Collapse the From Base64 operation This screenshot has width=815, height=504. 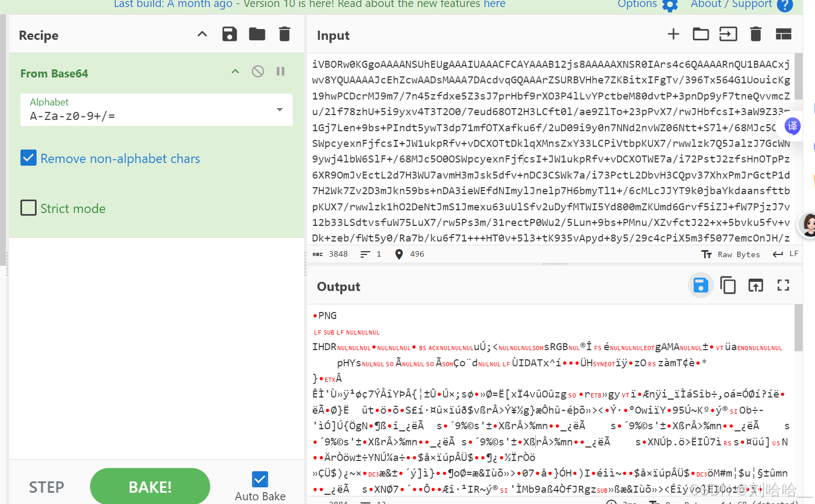(235, 70)
